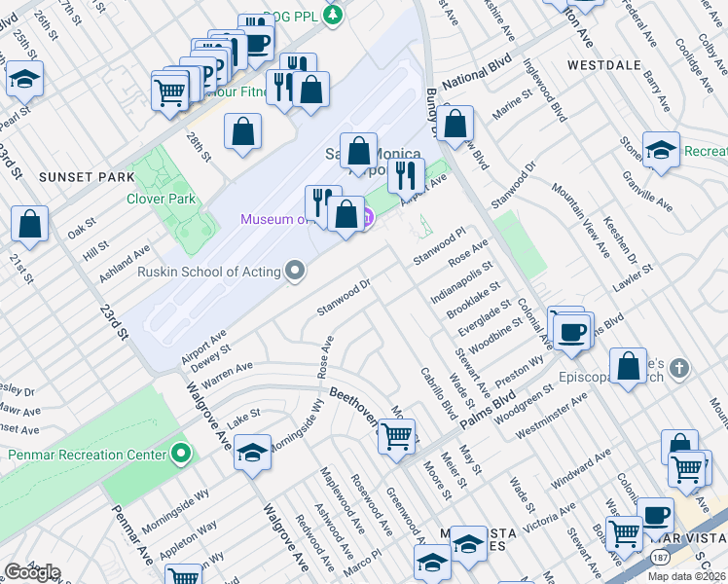
Task: Click the school marker near 25th St
Action: pyautogui.click(x=24, y=80)
